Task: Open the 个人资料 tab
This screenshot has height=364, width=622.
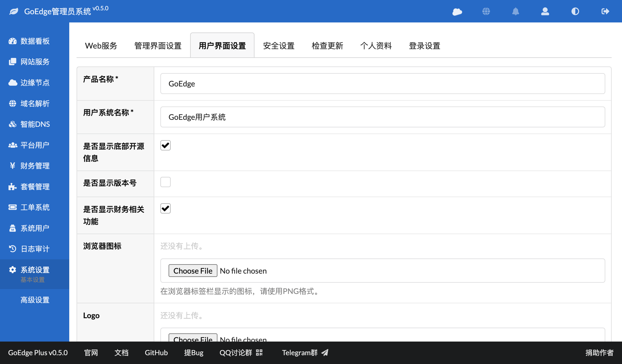Action: click(x=376, y=46)
